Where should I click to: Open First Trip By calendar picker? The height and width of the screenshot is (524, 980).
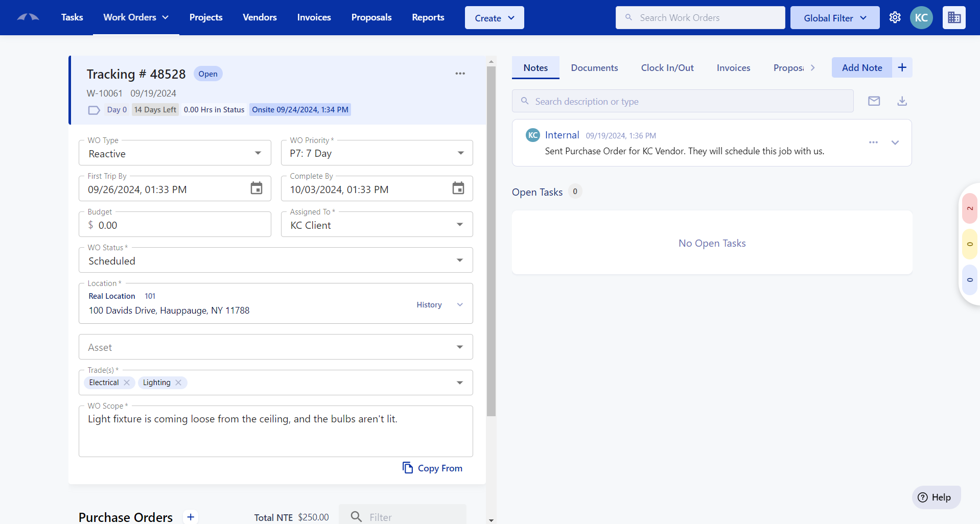pyautogui.click(x=256, y=188)
